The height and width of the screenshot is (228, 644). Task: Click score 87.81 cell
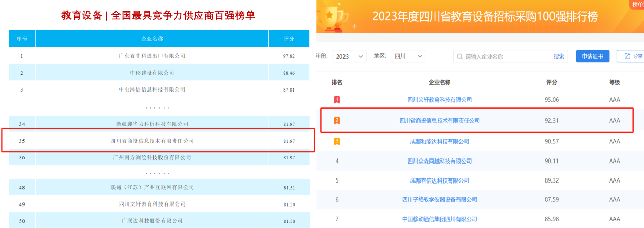pyautogui.click(x=289, y=90)
